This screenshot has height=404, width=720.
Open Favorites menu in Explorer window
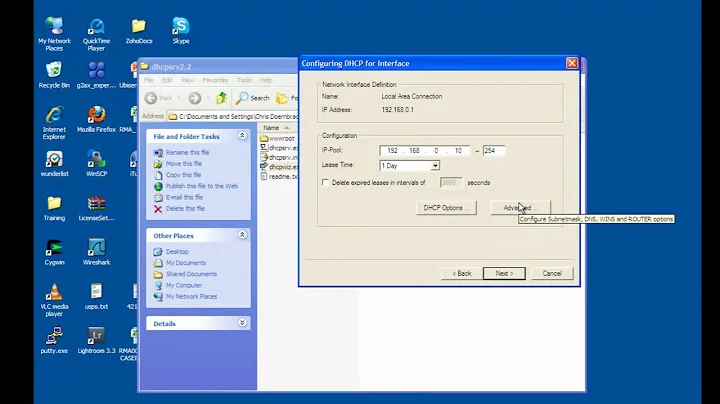[215, 80]
